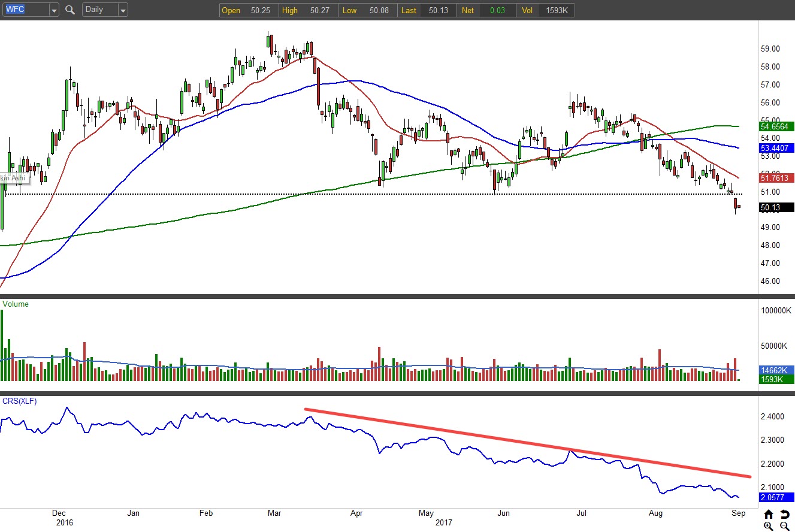Click the Volume pane title
795x532 pixels.
[x=16, y=304]
